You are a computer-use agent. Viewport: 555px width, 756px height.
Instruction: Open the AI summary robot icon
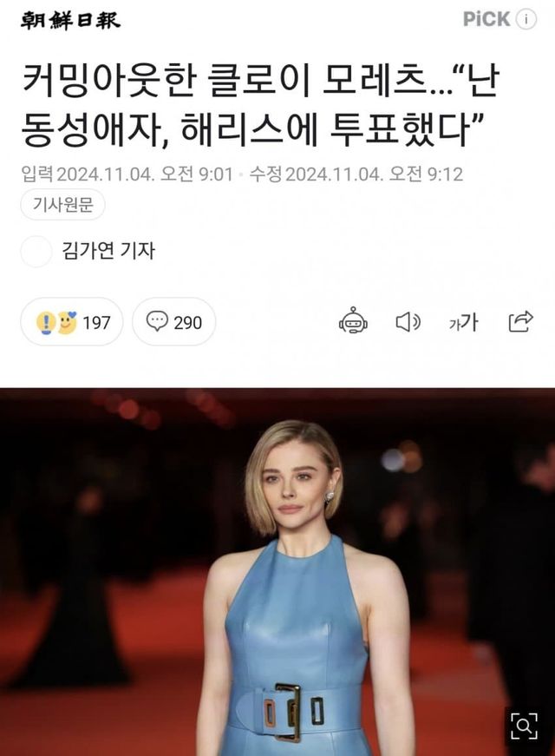[353, 321]
